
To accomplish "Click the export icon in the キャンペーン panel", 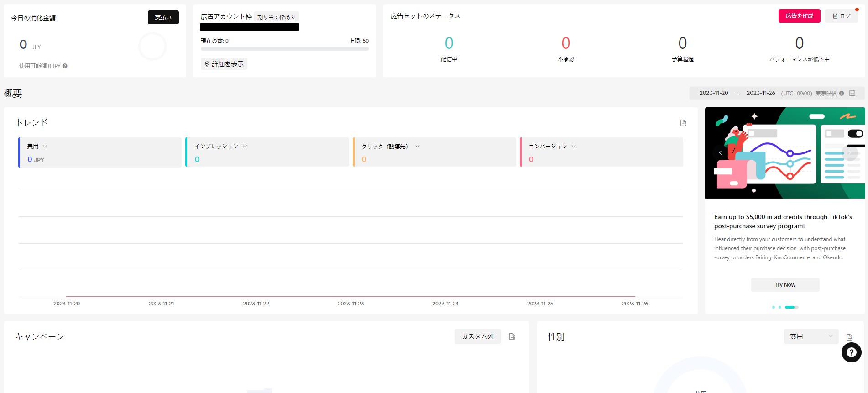I will (512, 336).
